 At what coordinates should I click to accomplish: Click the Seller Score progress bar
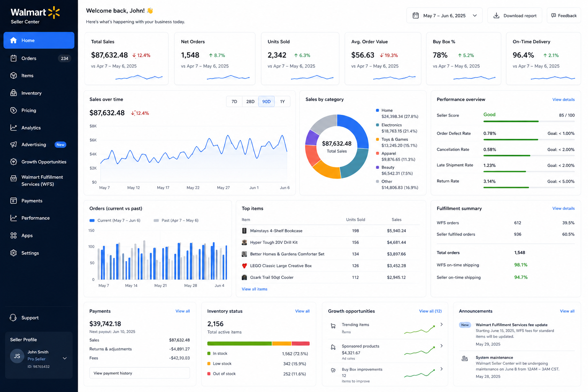coord(529,121)
